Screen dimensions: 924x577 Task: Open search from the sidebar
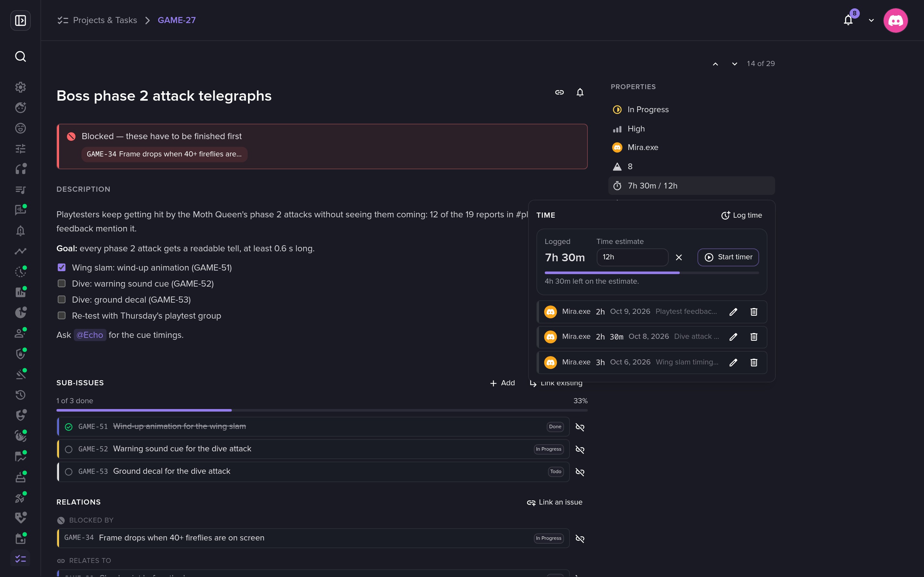[x=20, y=56]
